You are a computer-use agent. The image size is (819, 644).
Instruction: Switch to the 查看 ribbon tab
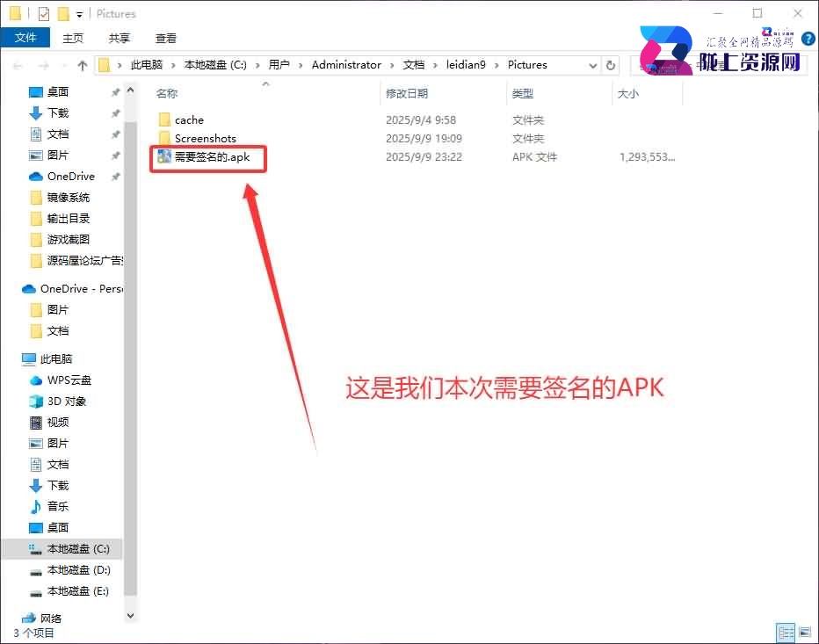click(165, 38)
